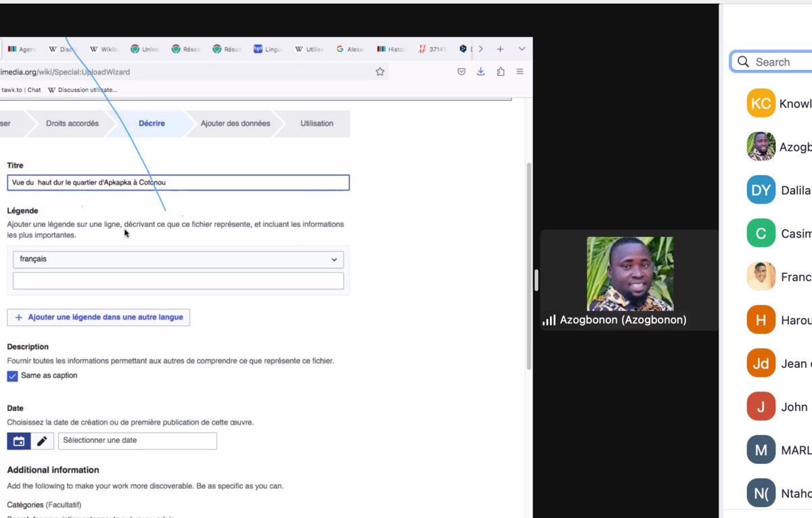
Task: Go to the Droits accordés step
Action: 72,124
